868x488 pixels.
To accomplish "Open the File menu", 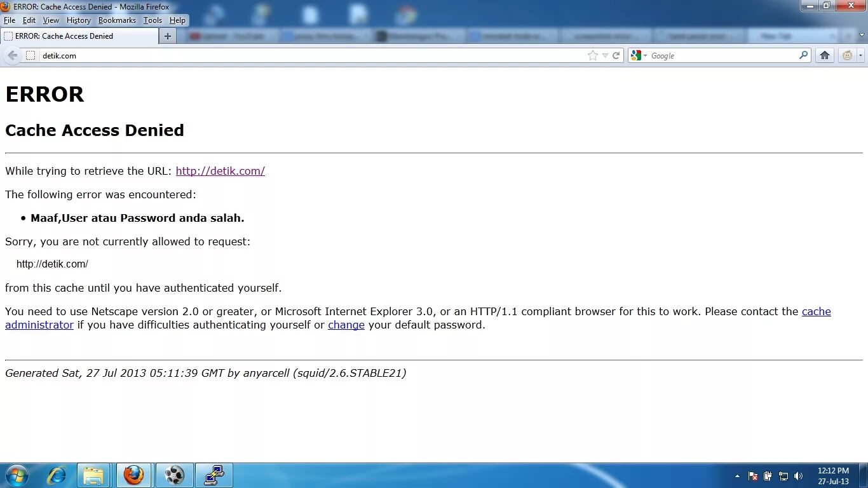I will (x=10, y=20).
